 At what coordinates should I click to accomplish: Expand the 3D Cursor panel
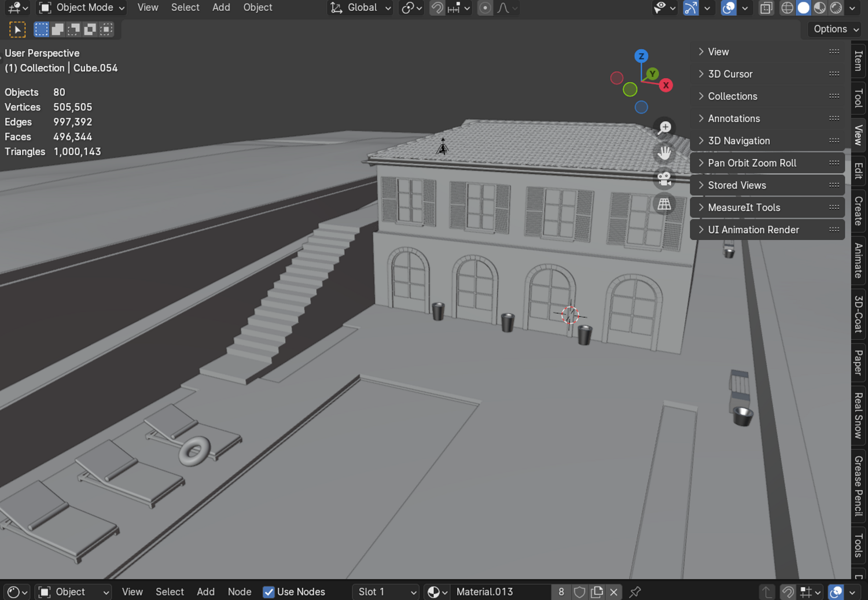click(767, 74)
